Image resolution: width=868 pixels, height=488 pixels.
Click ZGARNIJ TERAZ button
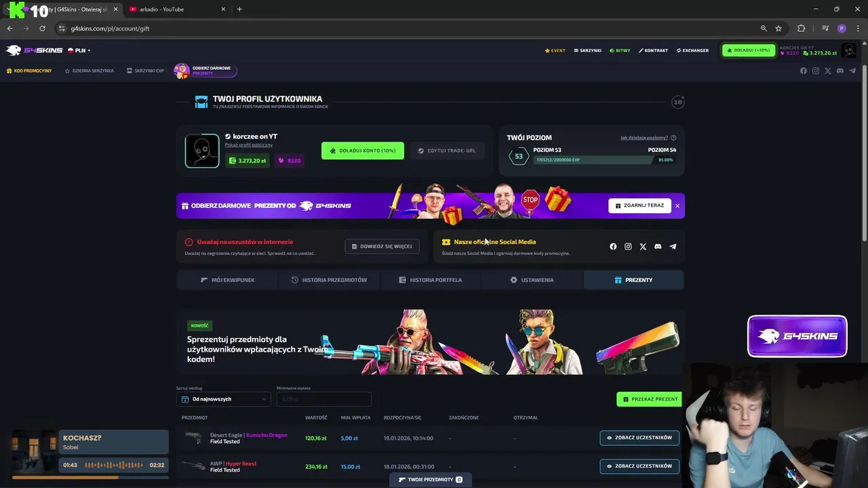pos(639,205)
